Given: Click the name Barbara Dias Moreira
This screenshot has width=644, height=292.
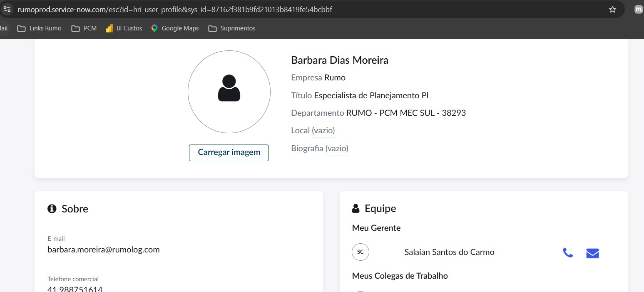Looking at the screenshot, I should point(340,60).
